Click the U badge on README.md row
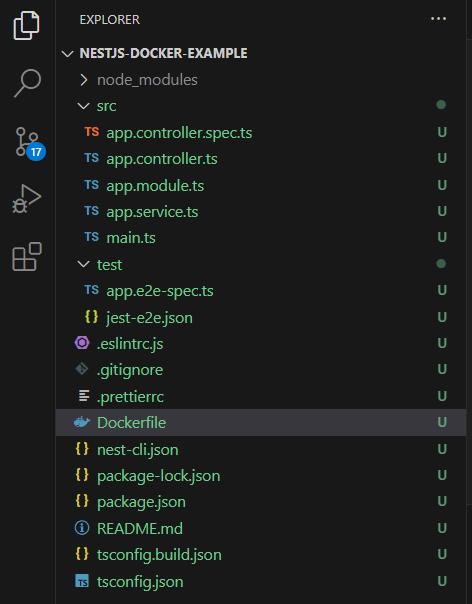The width and height of the screenshot is (472, 604). point(442,528)
